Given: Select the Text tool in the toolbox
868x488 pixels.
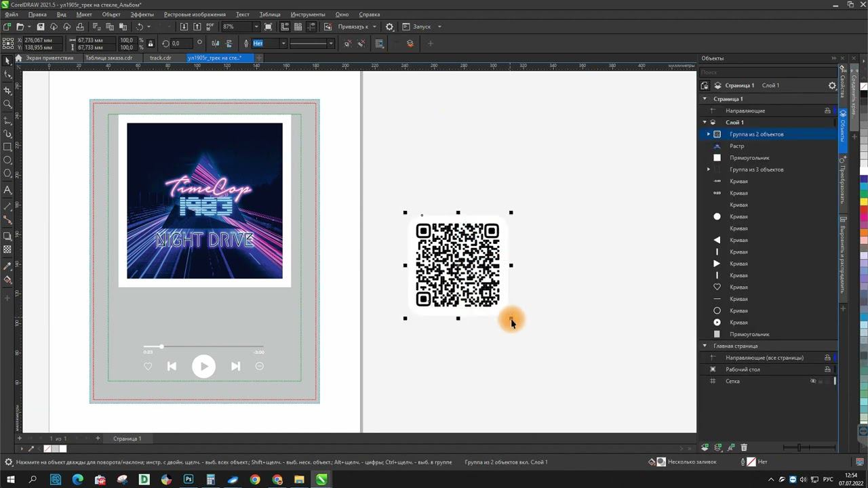Looking at the screenshot, I should click(x=7, y=190).
